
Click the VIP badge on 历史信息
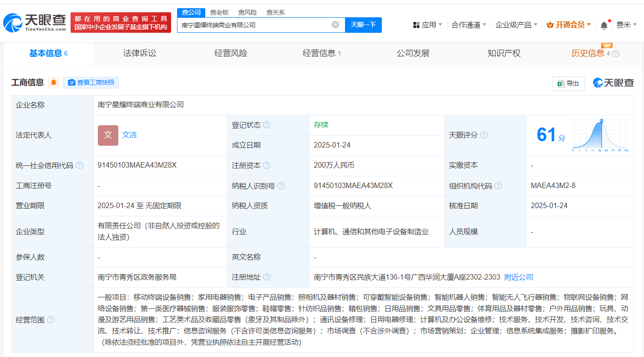coord(606,45)
